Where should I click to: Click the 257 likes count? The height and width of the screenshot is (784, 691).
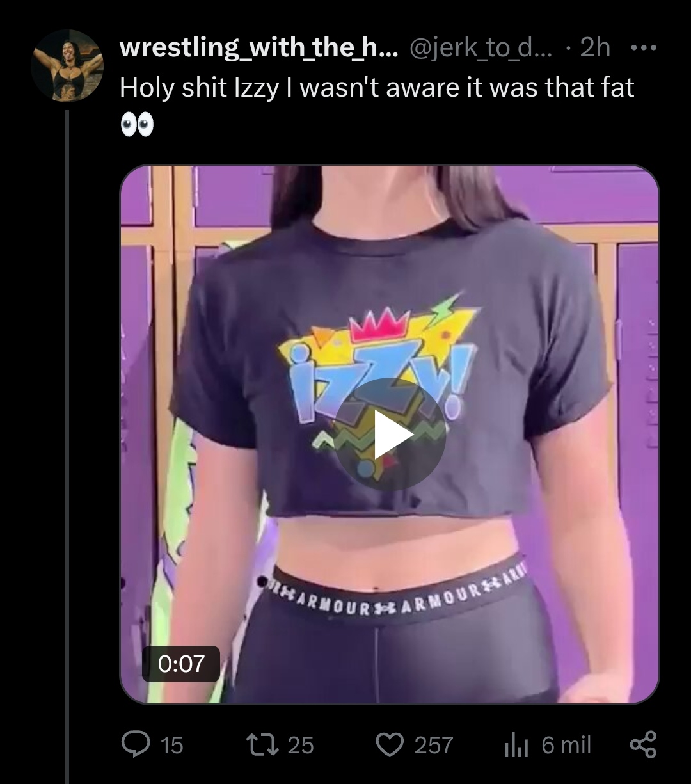433,745
